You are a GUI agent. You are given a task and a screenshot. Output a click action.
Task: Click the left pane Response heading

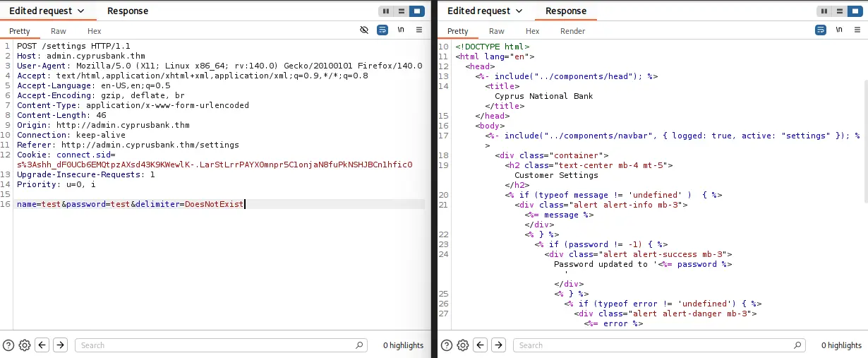point(128,11)
